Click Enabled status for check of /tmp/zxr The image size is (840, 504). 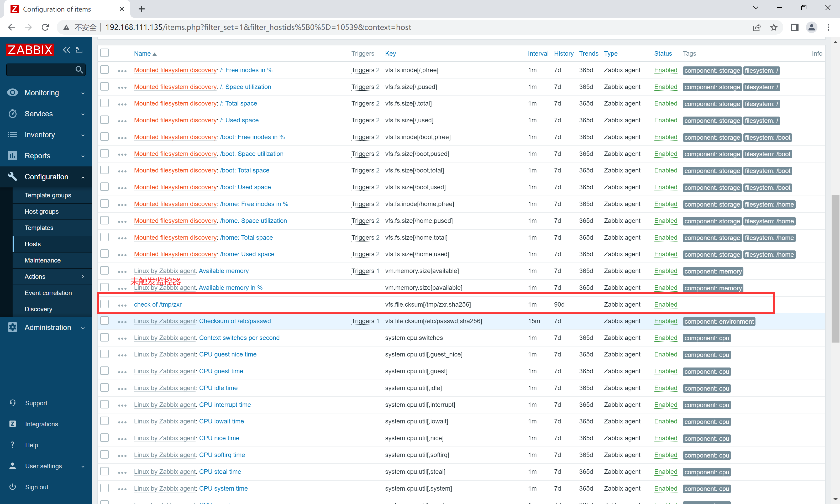665,304
